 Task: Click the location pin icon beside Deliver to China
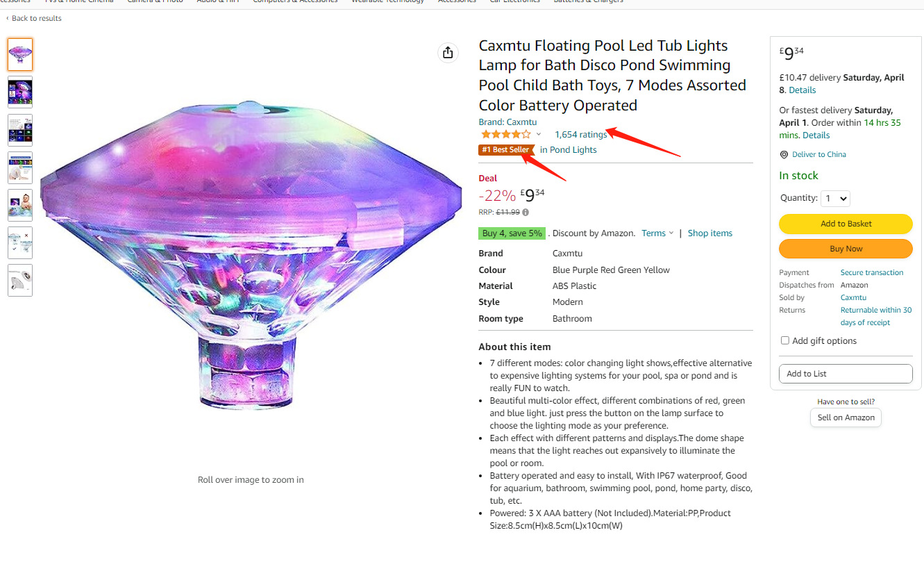coord(784,155)
